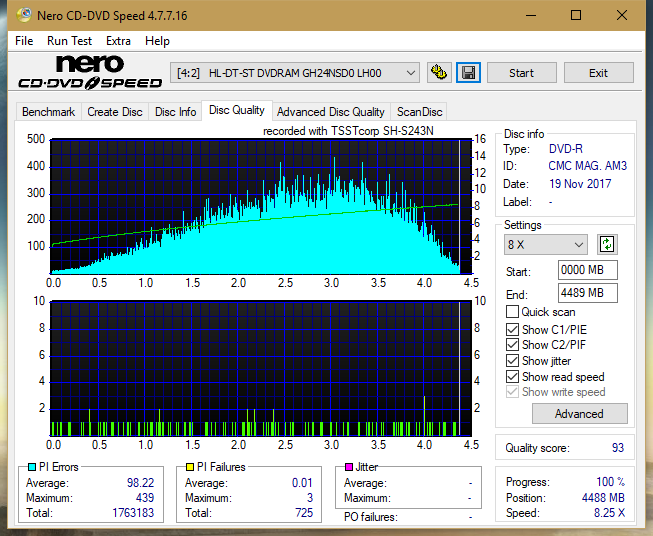653x536 pixels.
Task: Click the Quality score value 93
Action: 618,448
